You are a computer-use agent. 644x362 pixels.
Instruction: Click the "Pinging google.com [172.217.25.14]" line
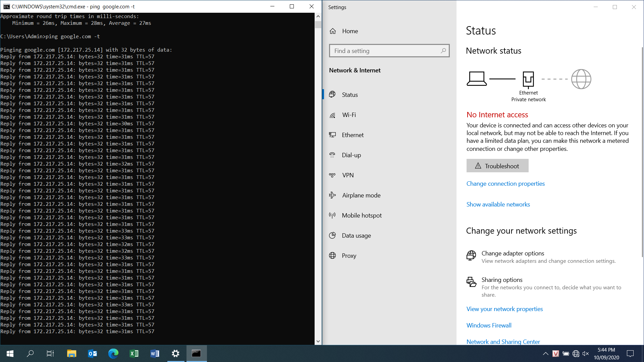pos(86,50)
